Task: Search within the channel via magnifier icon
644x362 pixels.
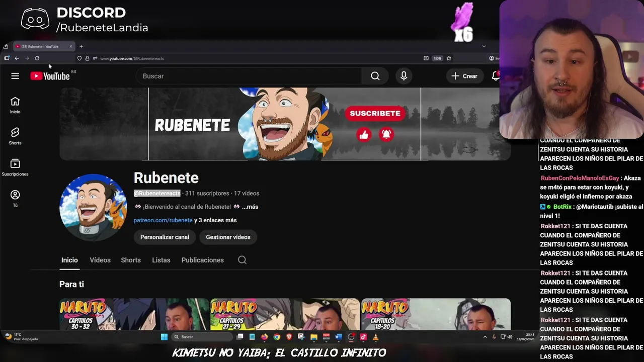Action: (242, 260)
